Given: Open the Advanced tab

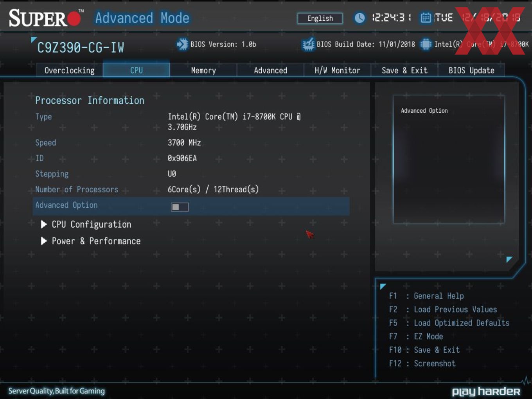Looking at the screenshot, I should [270, 70].
